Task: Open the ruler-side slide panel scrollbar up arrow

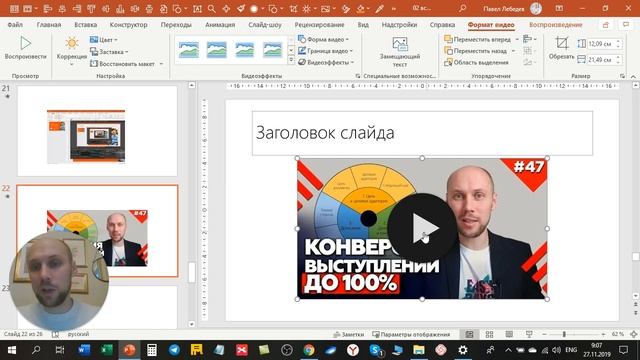Action: [x=191, y=85]
